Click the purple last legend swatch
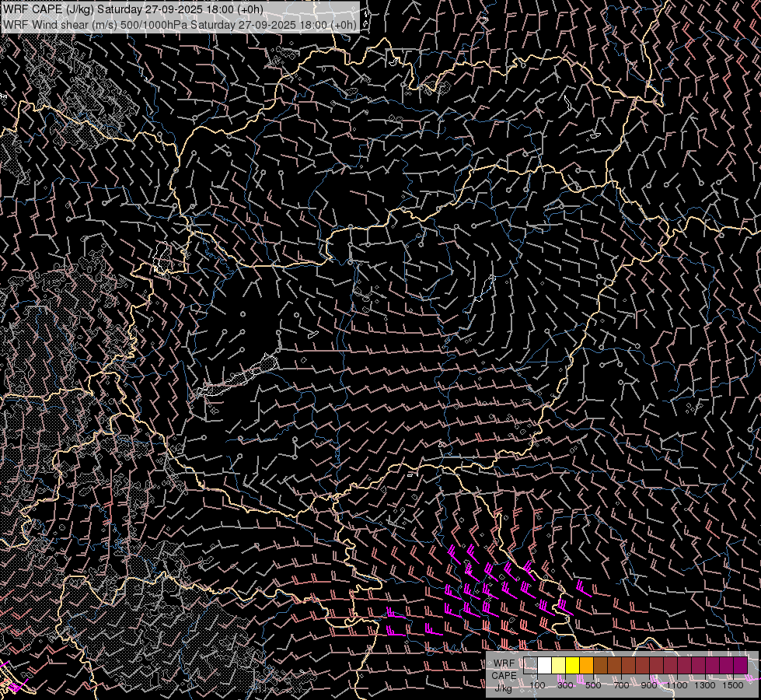 (x=741, y=666)
